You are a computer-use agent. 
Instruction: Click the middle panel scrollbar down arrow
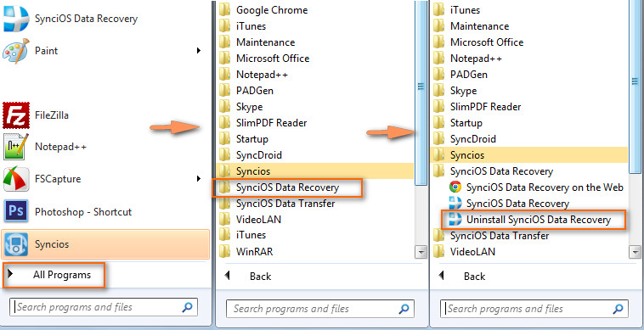tap(421, 252)
